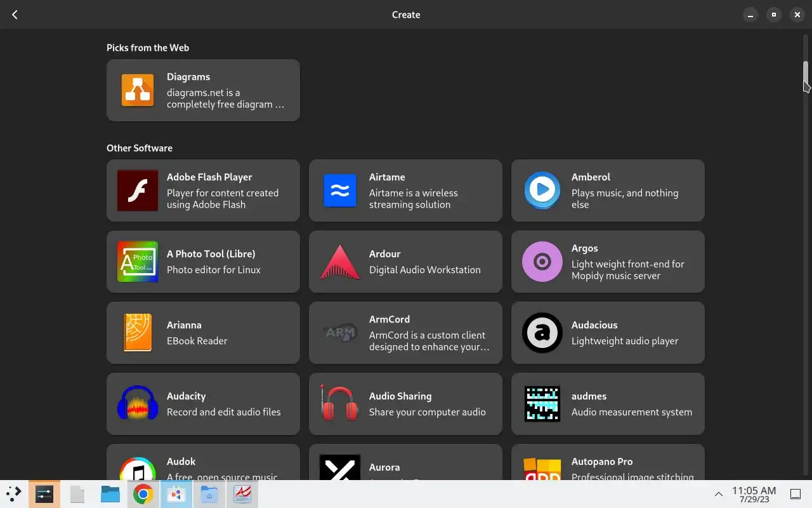This screenshot has width=812, height=508.
Task: Click the 'Picks from the Web' heading
Action: (x=148, y=48)
